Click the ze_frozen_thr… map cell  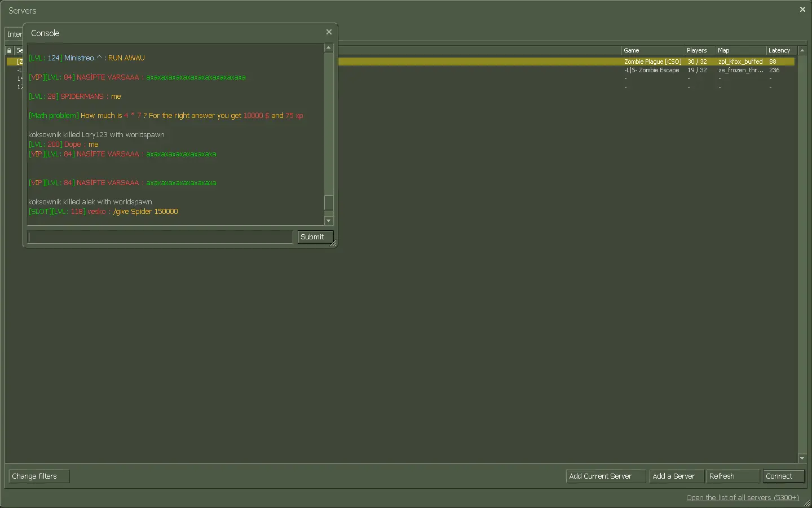(x=740, y=70)
